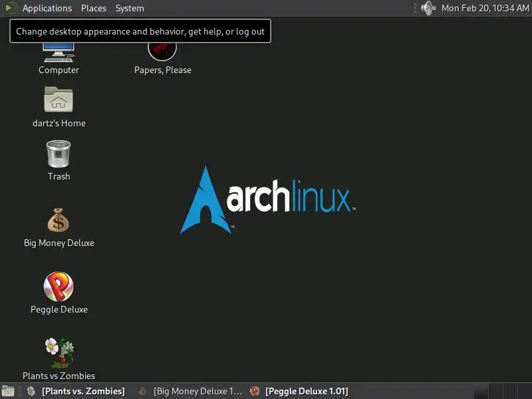The height and width of the screenshot is (399, 532).
Task: Select the Big Money Deluxe money bag icon
Action: (x=58, y=220)
